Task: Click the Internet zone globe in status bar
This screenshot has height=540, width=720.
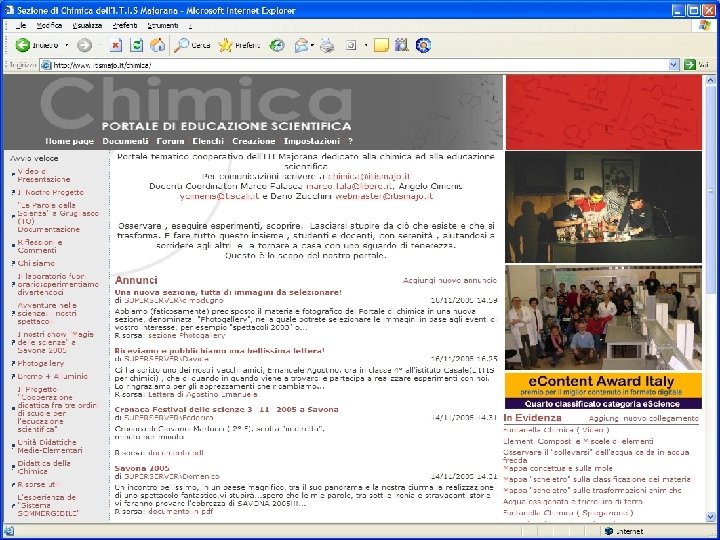Action: (x=609, y=531)
